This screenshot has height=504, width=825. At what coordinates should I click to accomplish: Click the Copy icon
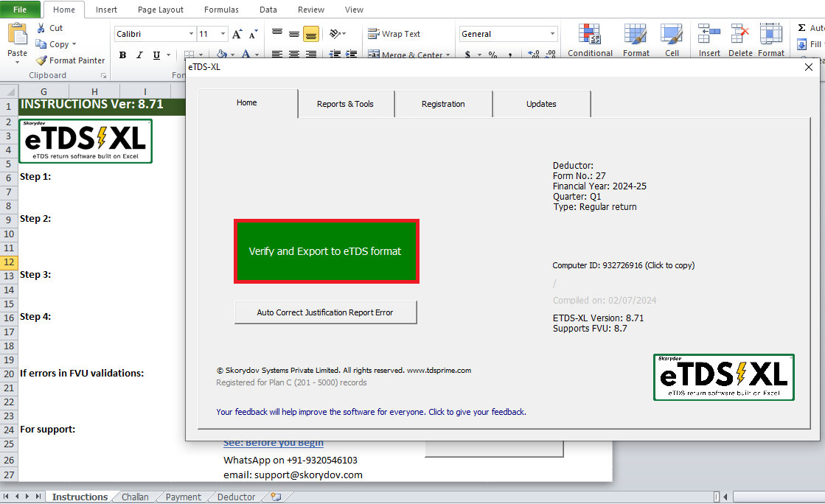pyautogui.click(x=41, y=44)
